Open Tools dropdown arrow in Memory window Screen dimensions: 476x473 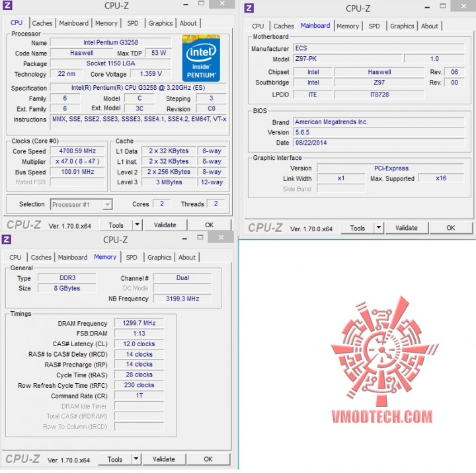pos(136,459)
